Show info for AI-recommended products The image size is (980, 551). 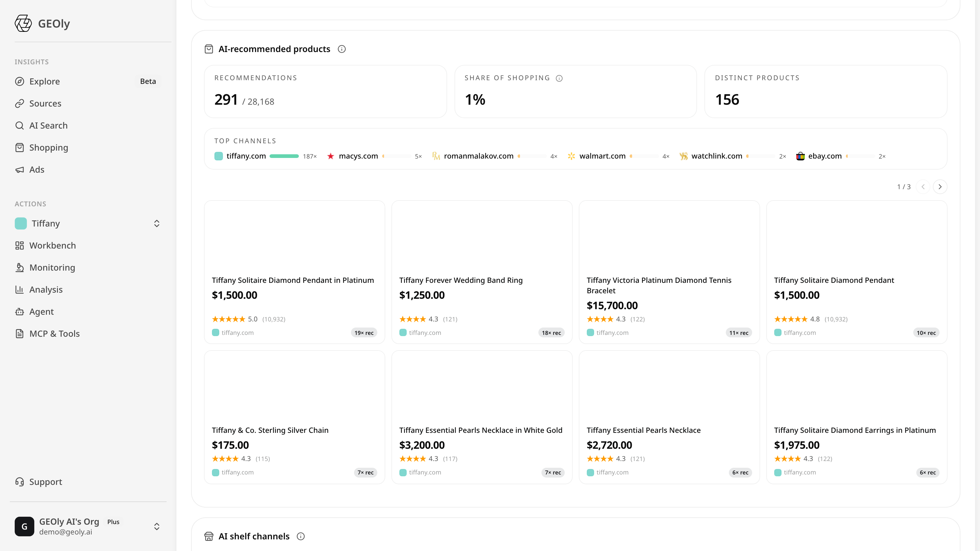tap(342, 49)
